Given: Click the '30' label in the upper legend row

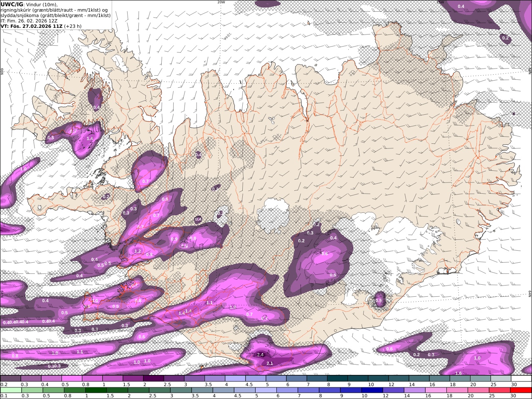Looking at the screenshot, I should tap(514, 384).
